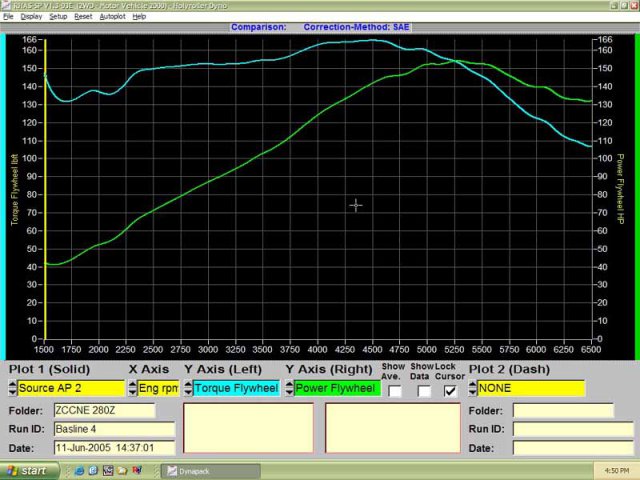This screenshot has width=640, height=480.
Task: Click the Plot 1 Folder field ZCCNE 280Z
Action: point(104,410)
